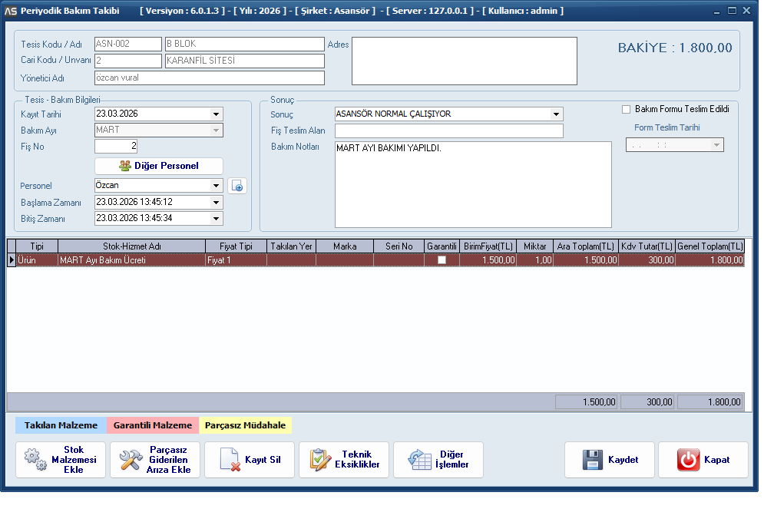Open the Bitiş Zamanı dropdown
This screenshot has height=532, width=764.
[x=216, y=219]
